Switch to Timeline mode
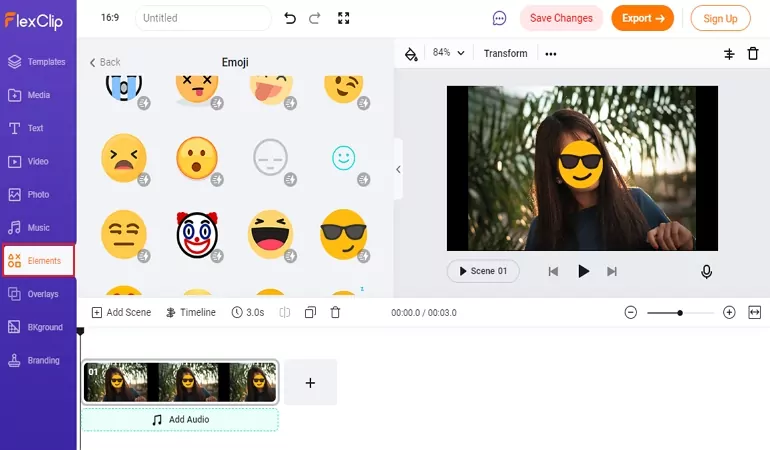This screenshot has width=770, height=450. (x=191, y=312)
